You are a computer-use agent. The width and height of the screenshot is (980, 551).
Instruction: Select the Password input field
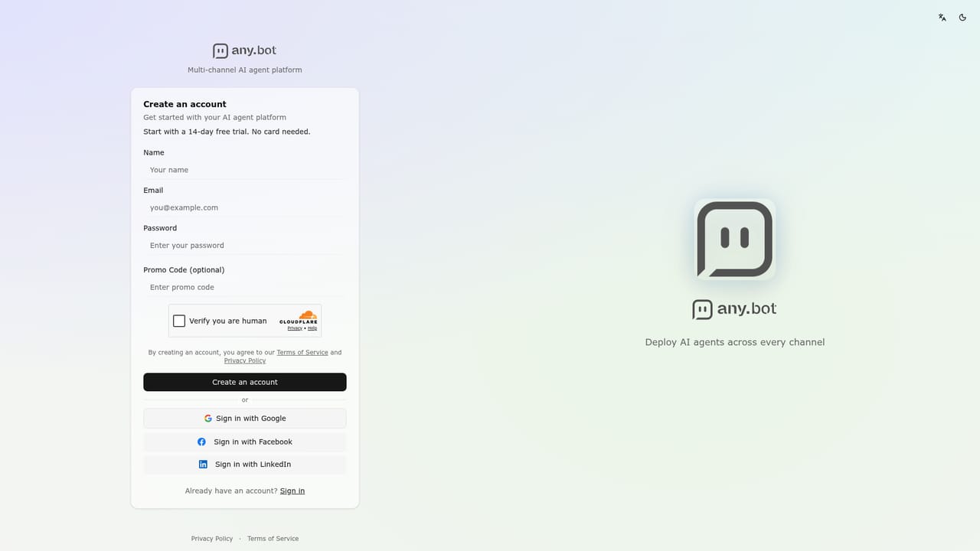245,246
